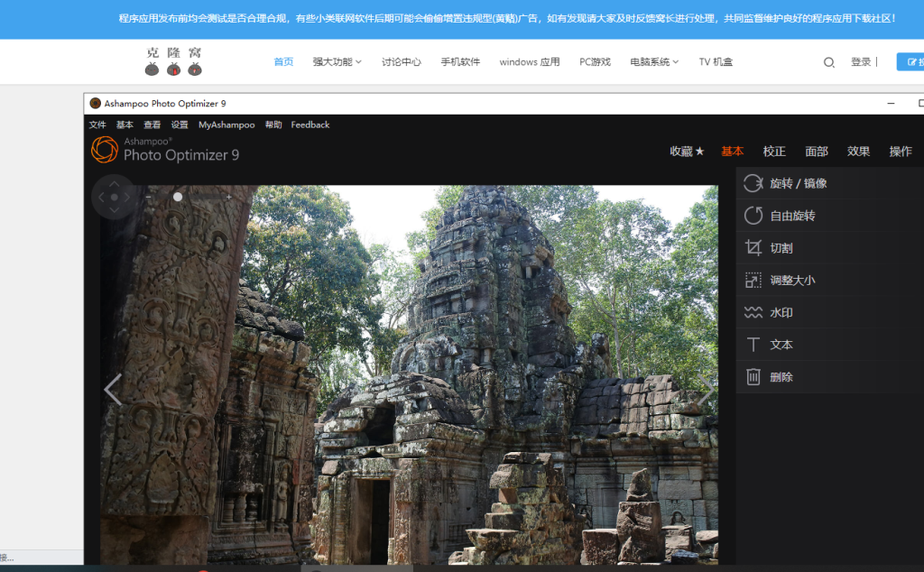The image size is (924, 572).
Task: Go to the previous image arrow
Action: click(113, 390)
